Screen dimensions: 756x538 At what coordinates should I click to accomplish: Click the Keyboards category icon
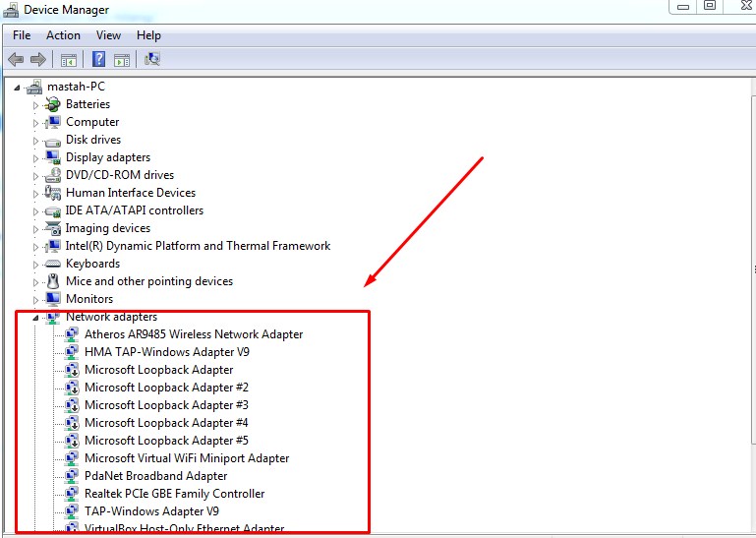(x=52, y=264)
